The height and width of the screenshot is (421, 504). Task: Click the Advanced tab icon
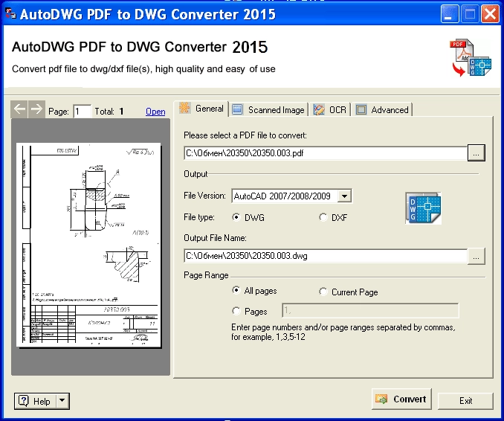coord(361,109)
